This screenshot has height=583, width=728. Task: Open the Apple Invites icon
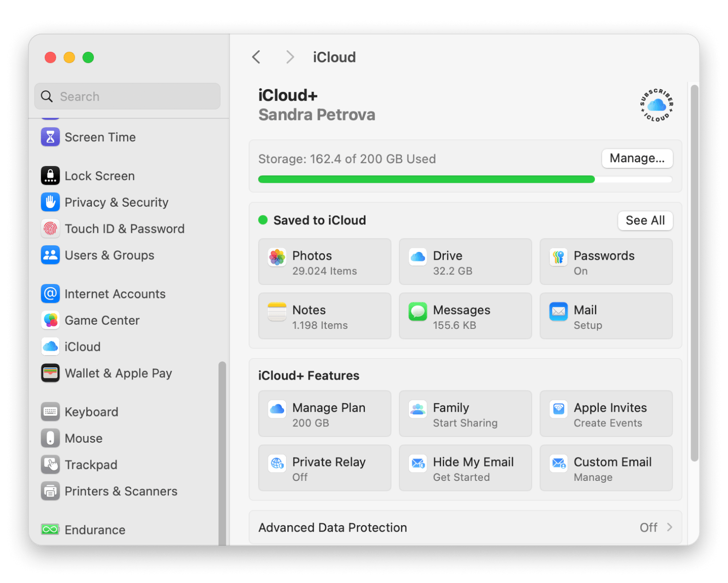click(x=558, y=409)
